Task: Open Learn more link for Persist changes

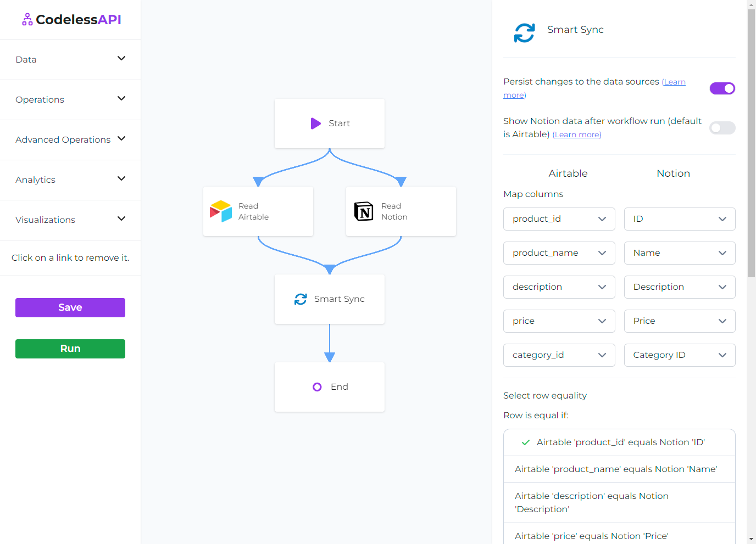Action: coord(674,82)
